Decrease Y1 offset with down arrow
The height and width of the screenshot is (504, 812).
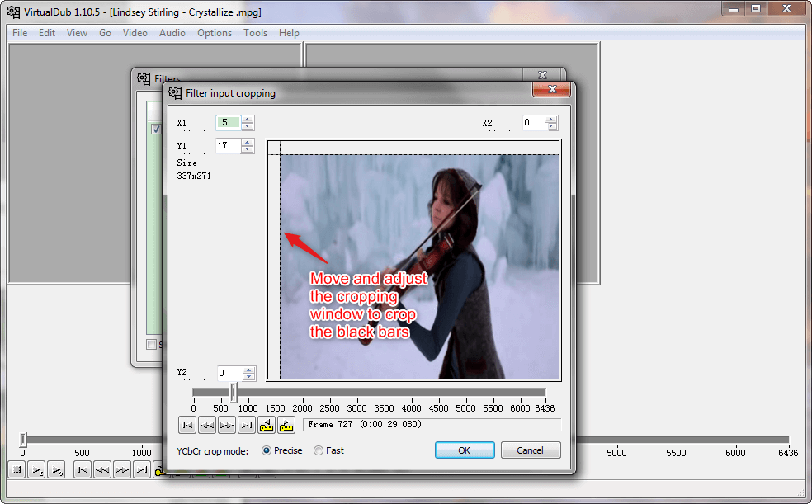(x=248, y=149)
